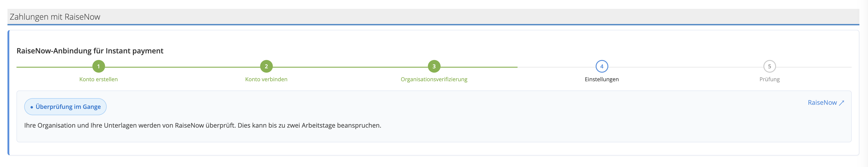Go to the step 4 circle
868x167 pixels.
[x=602, y=66]
